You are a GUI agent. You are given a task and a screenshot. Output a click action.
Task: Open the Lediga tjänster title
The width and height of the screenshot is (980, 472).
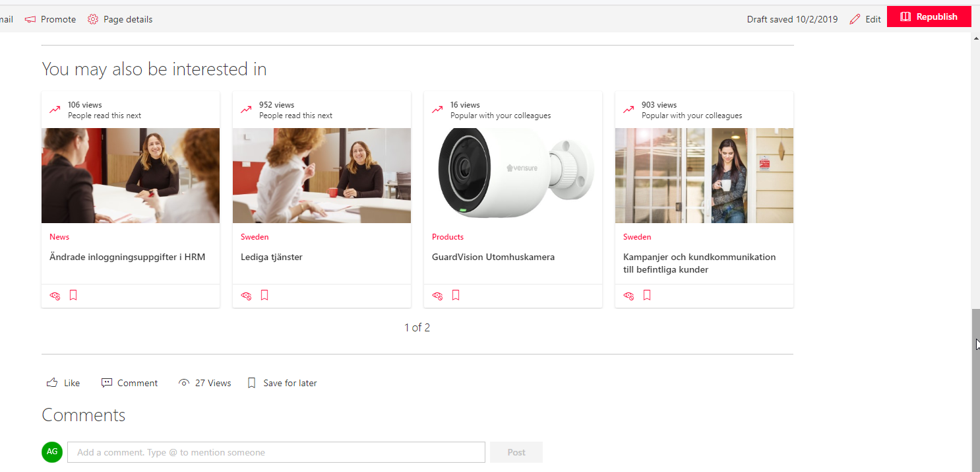click(272, 257)
